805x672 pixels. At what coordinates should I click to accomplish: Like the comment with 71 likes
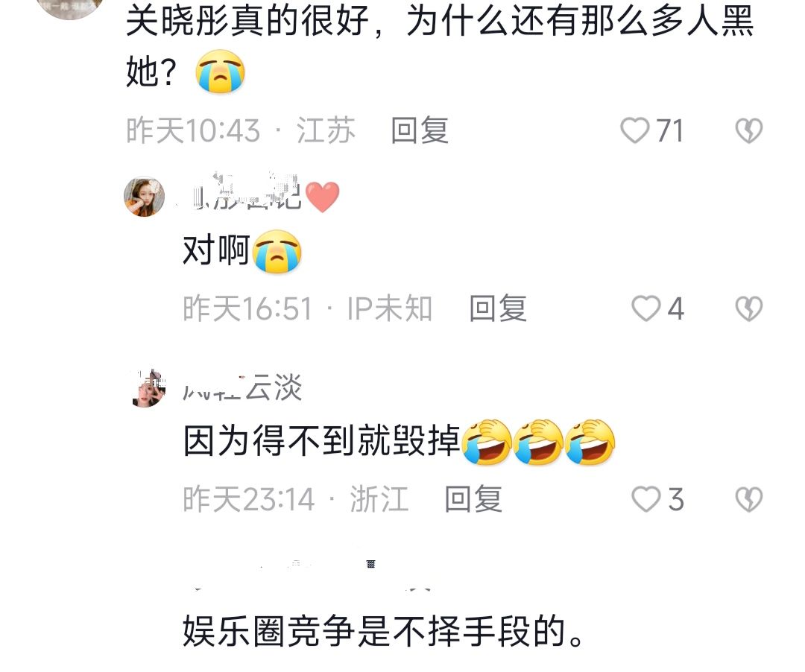click(x=635, y=130)
